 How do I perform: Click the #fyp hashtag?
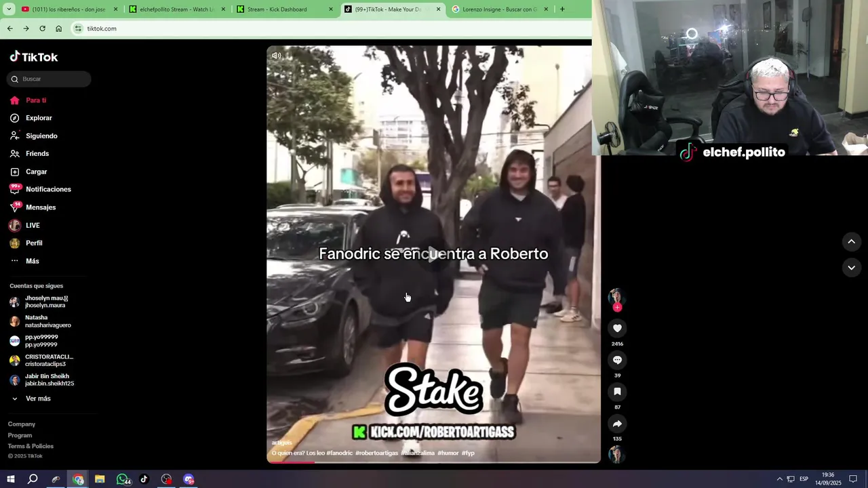468,453
